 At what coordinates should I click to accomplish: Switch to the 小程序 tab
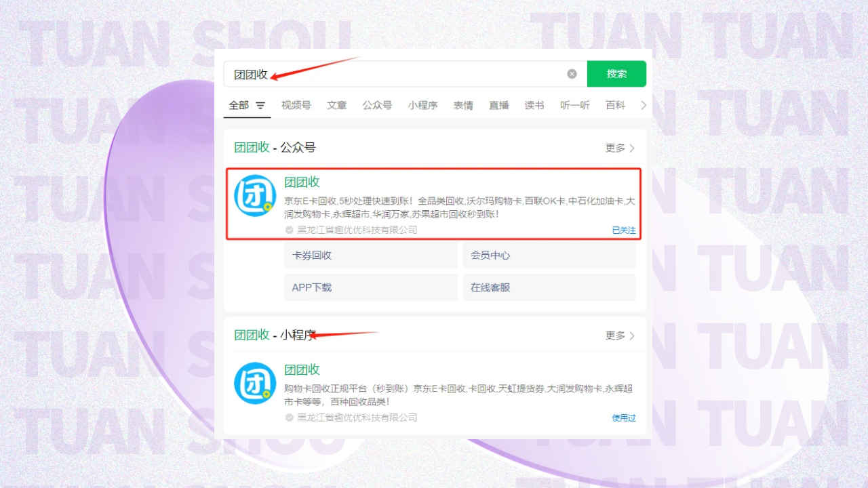422,105
